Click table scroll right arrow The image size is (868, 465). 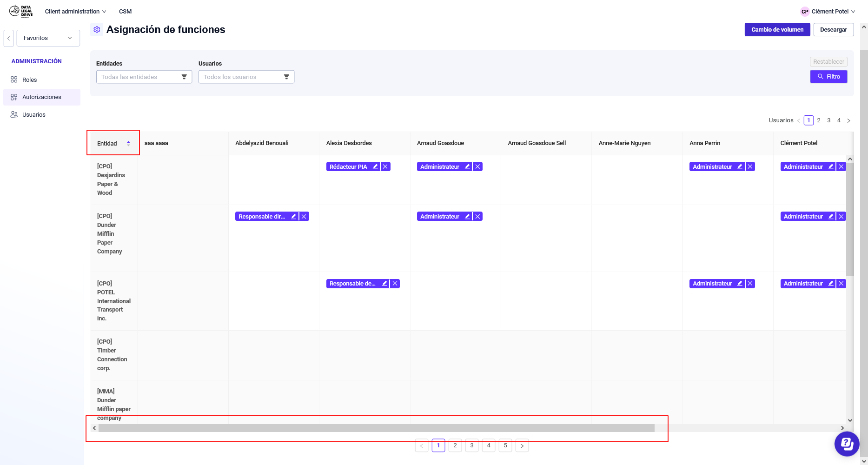point(842,428)
